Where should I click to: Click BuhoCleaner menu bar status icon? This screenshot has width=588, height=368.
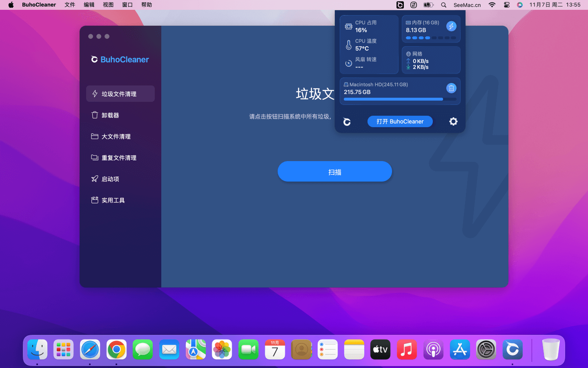pyautogui.click(x=400, y=5)
